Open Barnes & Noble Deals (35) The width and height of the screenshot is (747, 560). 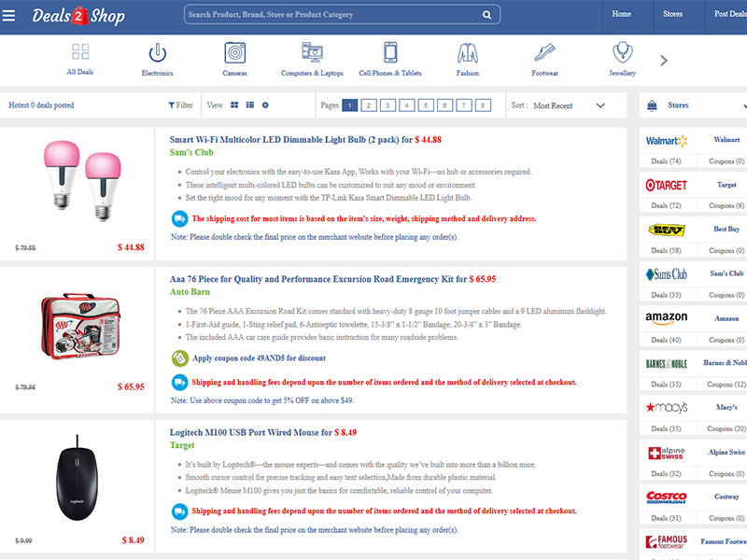tap(666, 385)
